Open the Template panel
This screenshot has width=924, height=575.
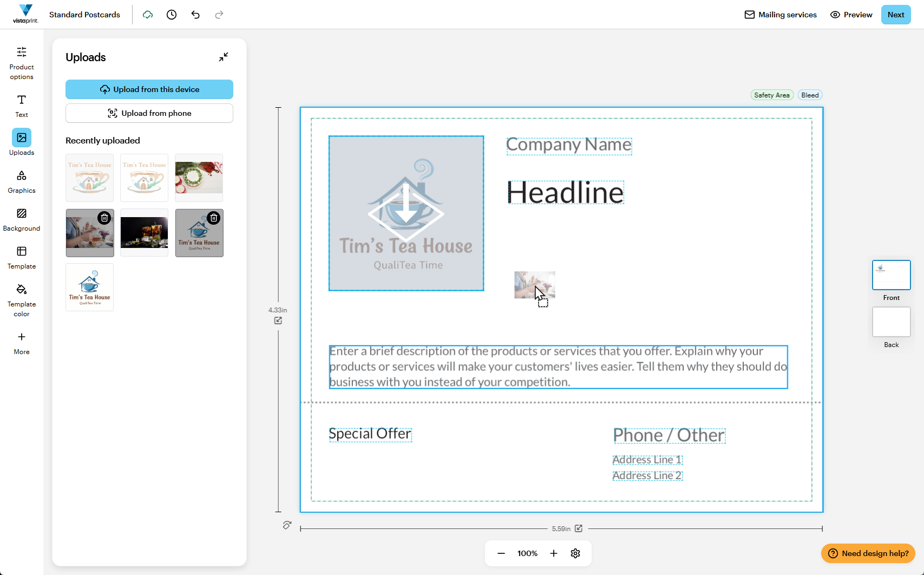click(22, 258)
